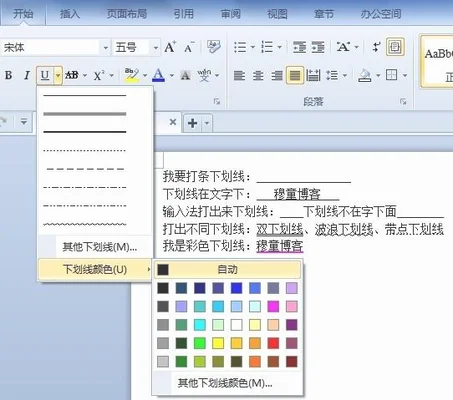The width and height of the screenshot is (453, 400).
Task: Open 其他下划线颜色(M)... option
Action: [228, 383]
